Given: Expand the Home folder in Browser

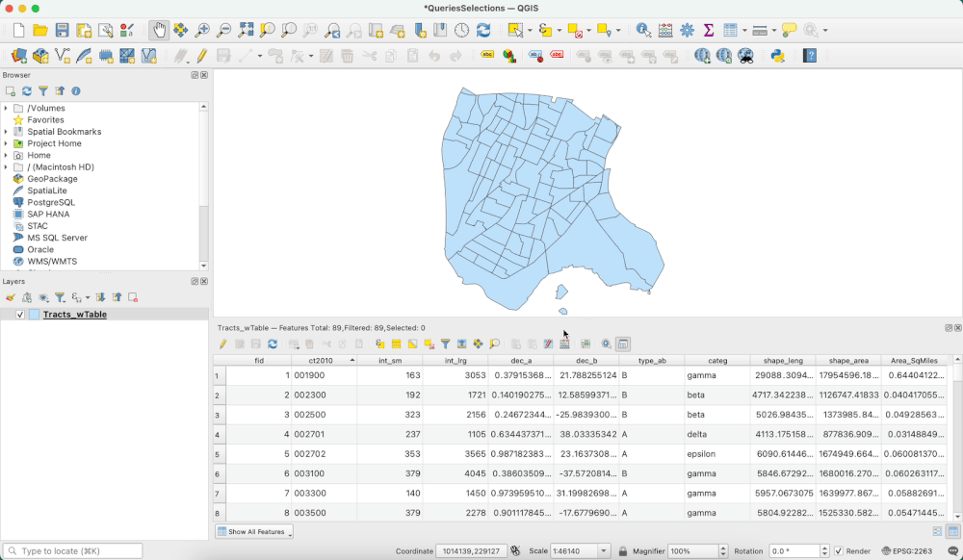Looking at the screenshot, I should 6,155.
